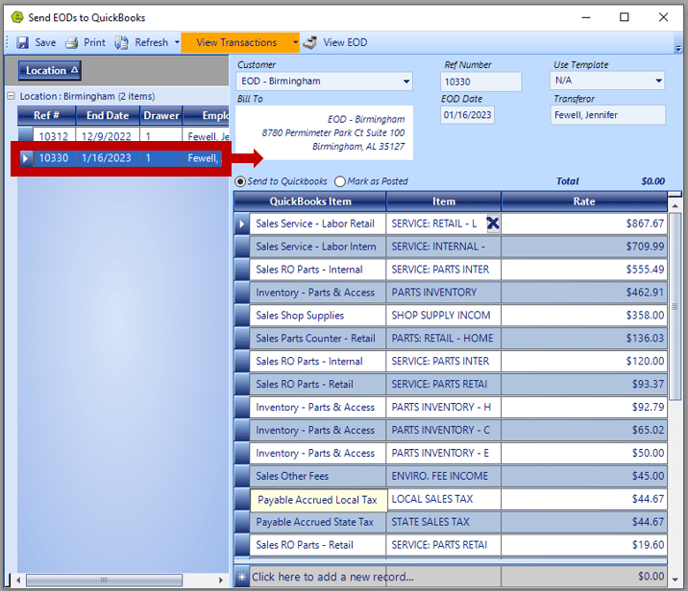The width and height of the screenshot is (688, 591).
Task: Click the X delete icon in SERVICE: RETAIL row
Action: [x=493, y=223]
